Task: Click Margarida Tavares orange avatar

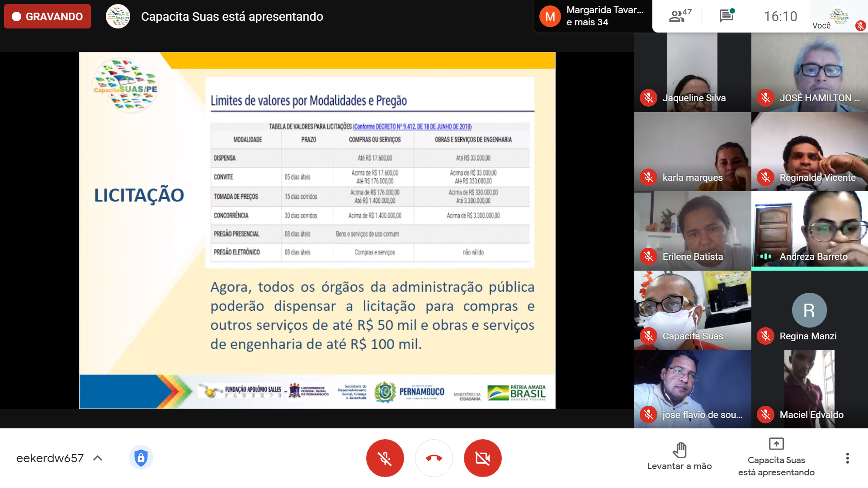Action: pos(550,17)
